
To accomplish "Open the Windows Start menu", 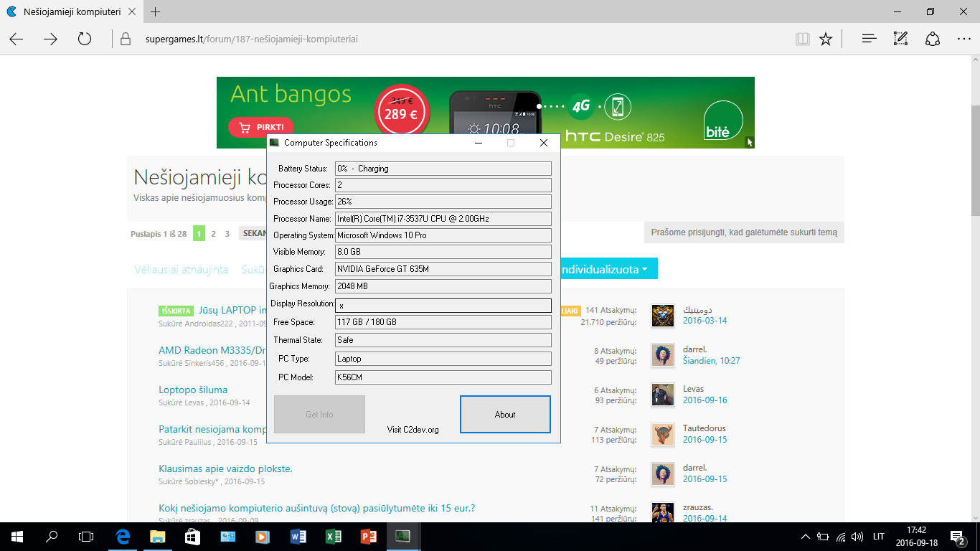I will 17,536.
